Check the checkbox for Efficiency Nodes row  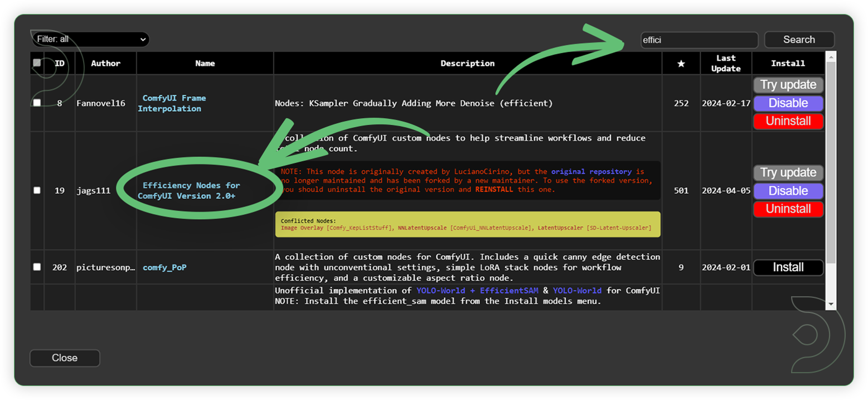[x=37, y=190]
